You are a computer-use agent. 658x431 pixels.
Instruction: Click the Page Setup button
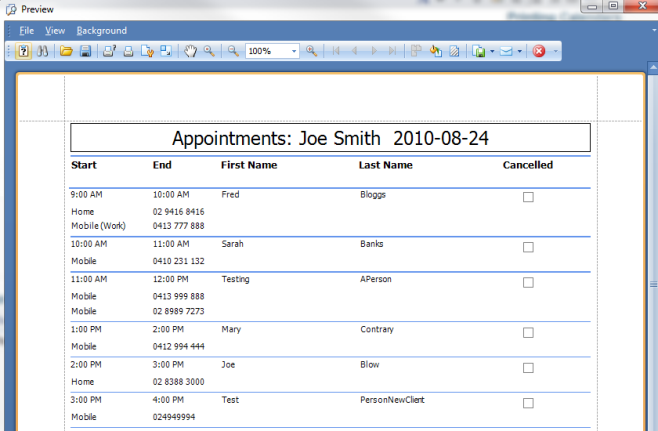[147, 51]
